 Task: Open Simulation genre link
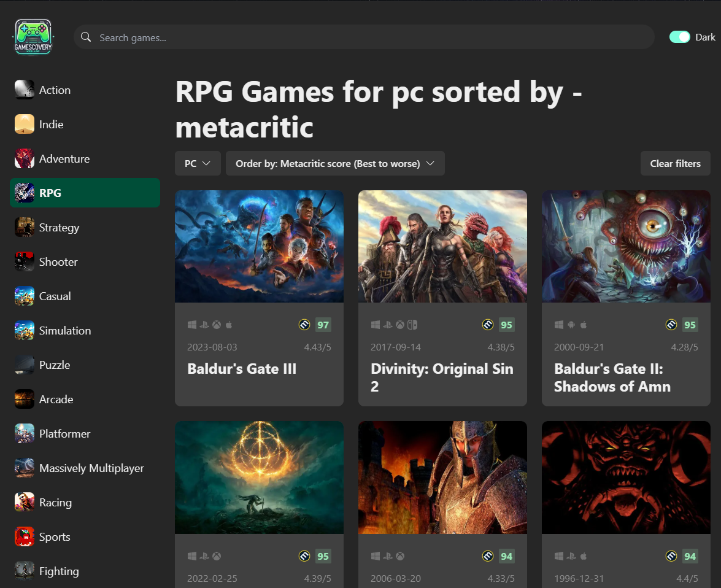coord(65,330)
